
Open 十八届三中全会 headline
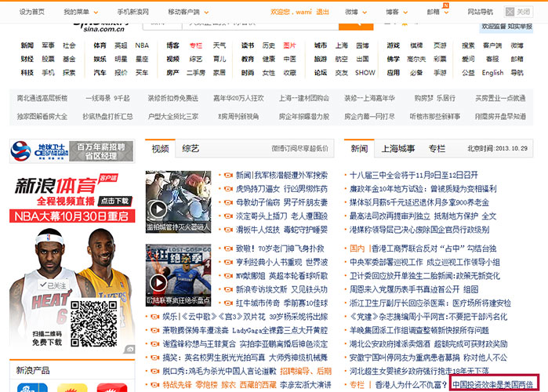pos(413,176)
